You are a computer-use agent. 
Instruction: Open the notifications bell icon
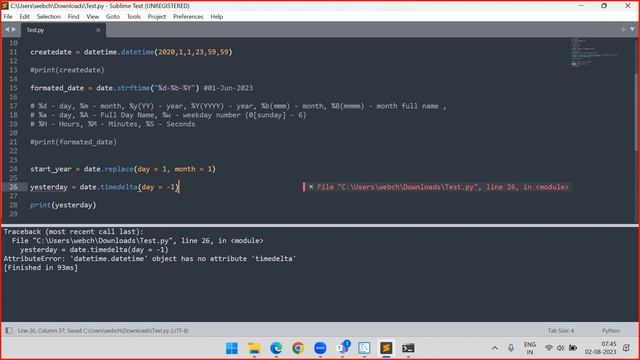(x=626, y=348)
